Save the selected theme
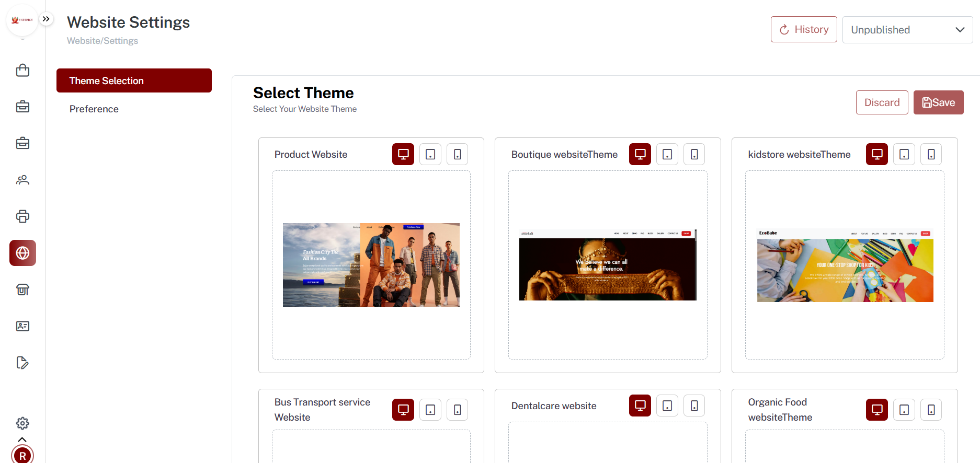Viewport: 980px width, 463px height. click(x=938, y=102)
